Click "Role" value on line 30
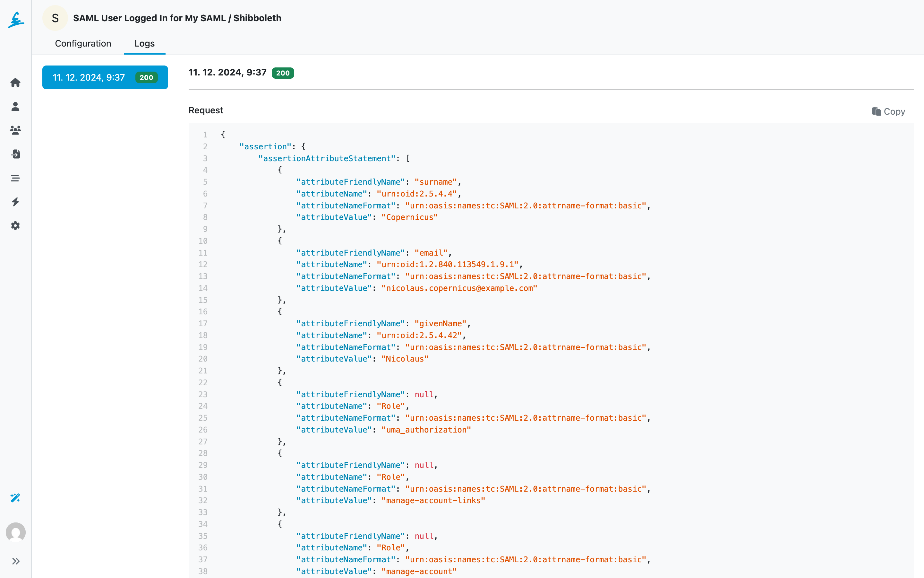Viewport: 924px width, 578px height. pos(390,477)
